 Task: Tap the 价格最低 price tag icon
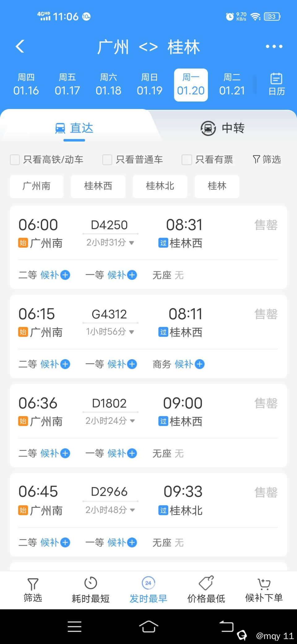(x=206, y=583)
